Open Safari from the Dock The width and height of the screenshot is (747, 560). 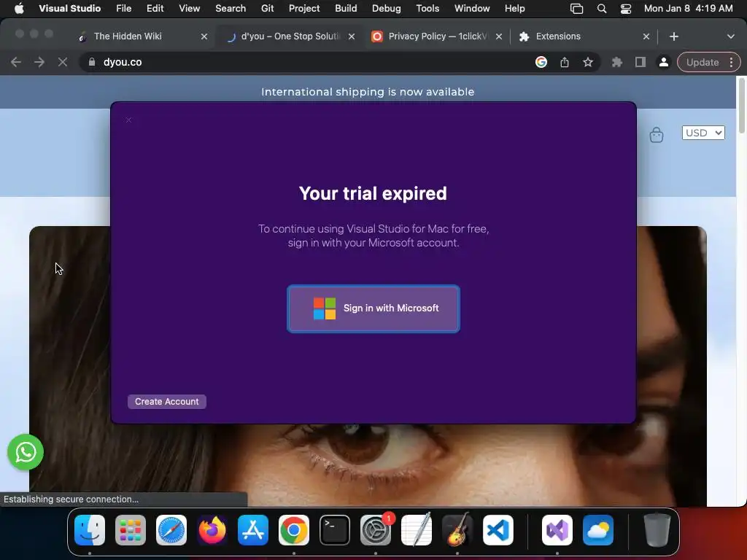171,530
